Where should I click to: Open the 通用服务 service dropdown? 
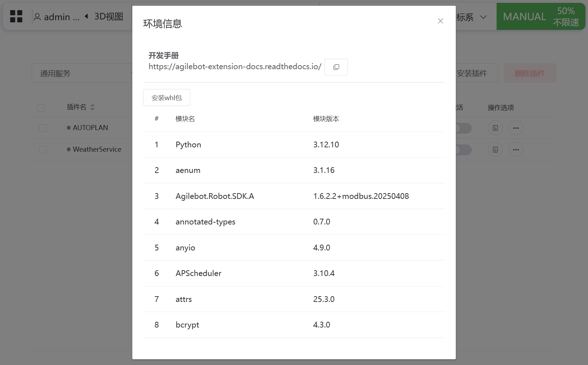82,74
